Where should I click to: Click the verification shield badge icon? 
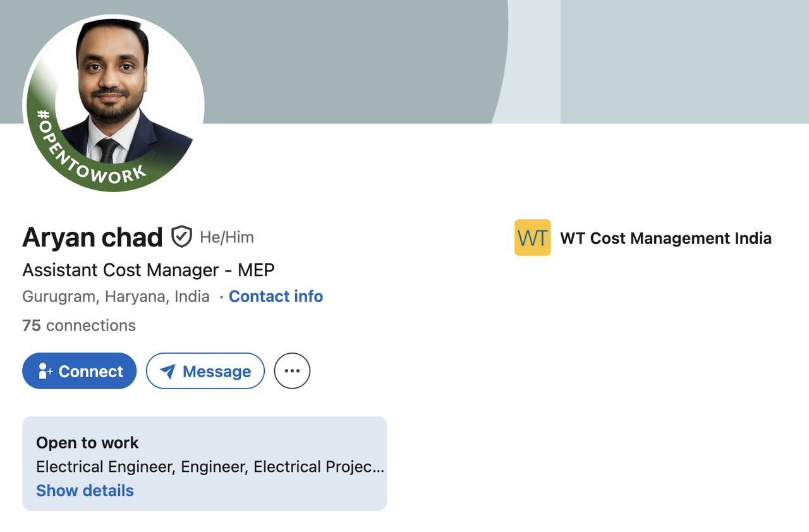tap(181, 237)
